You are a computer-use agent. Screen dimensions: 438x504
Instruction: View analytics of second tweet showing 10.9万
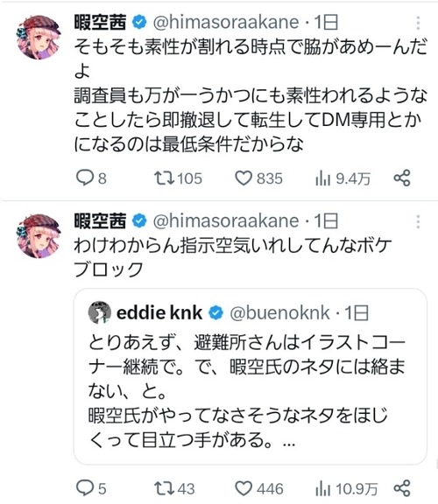coord(347,489)
